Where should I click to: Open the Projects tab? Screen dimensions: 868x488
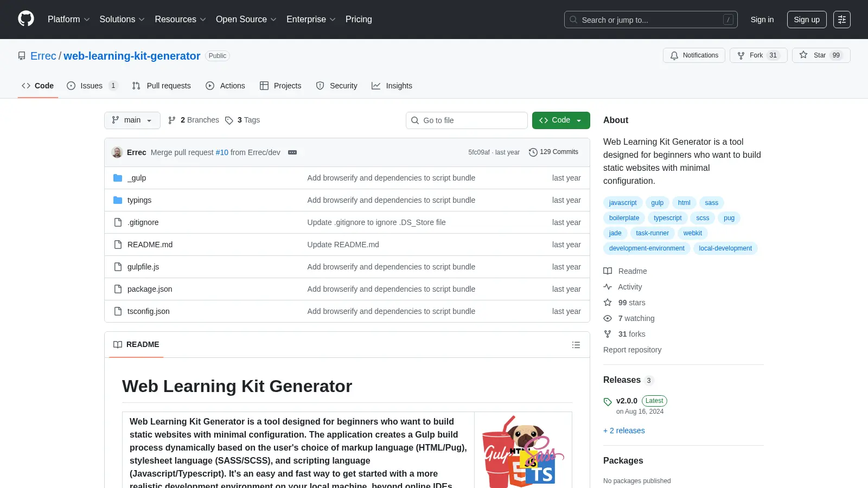pyautogui.click(x=280, y=86)
